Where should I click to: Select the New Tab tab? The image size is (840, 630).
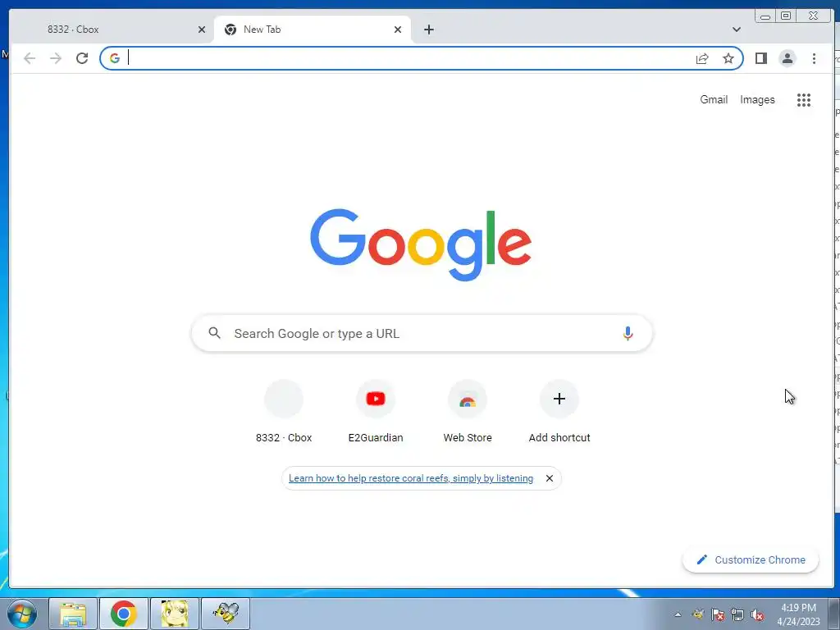tap(313, 30)
